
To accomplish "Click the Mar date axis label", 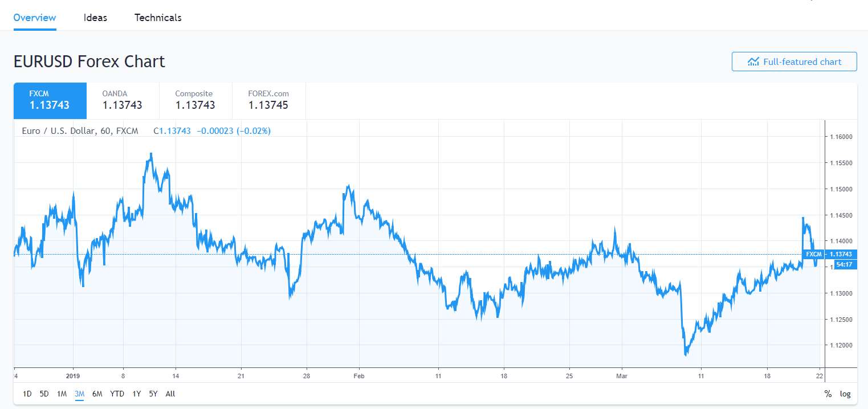I will click(x=622, y=376).
